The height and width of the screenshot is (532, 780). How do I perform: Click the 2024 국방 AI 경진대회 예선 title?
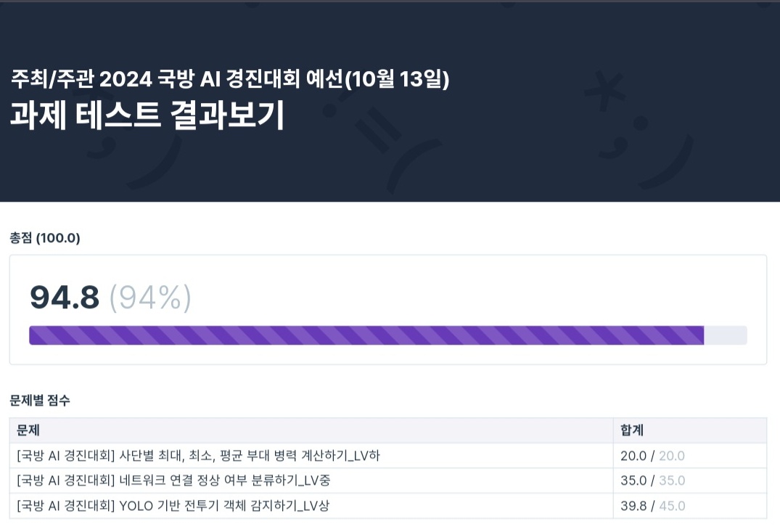point(230,78)
